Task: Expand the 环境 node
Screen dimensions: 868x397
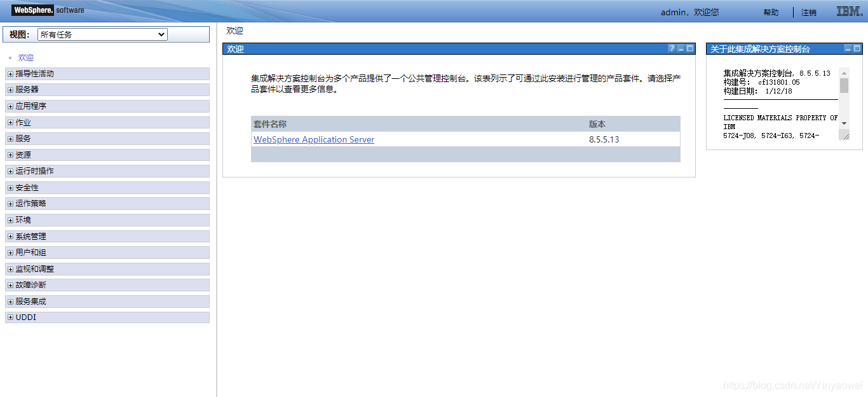Action: pos(10,220)
